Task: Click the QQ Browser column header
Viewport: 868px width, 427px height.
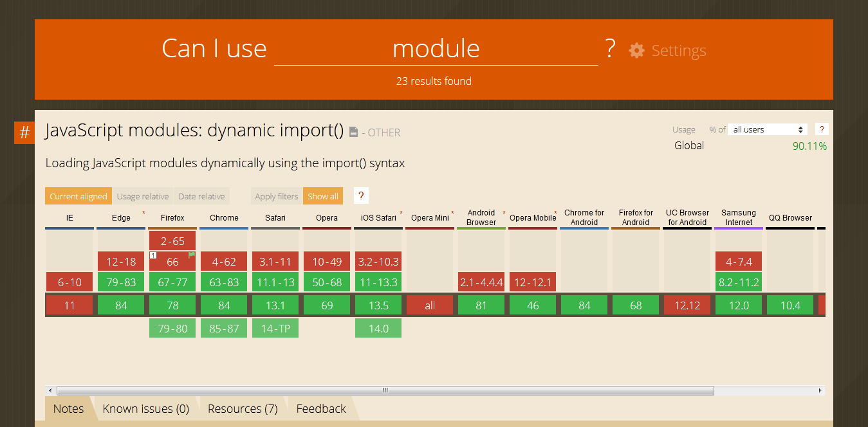Action: point(790,218)
